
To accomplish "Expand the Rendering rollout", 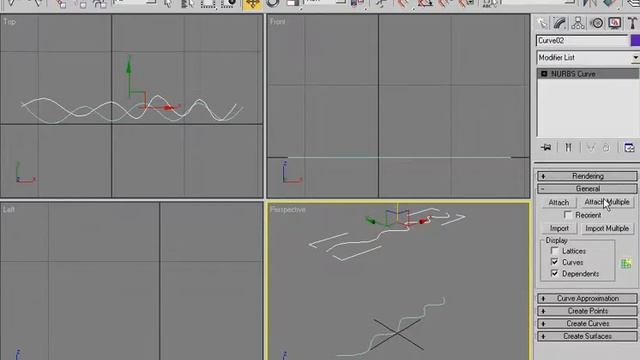I will click(587, 176).
